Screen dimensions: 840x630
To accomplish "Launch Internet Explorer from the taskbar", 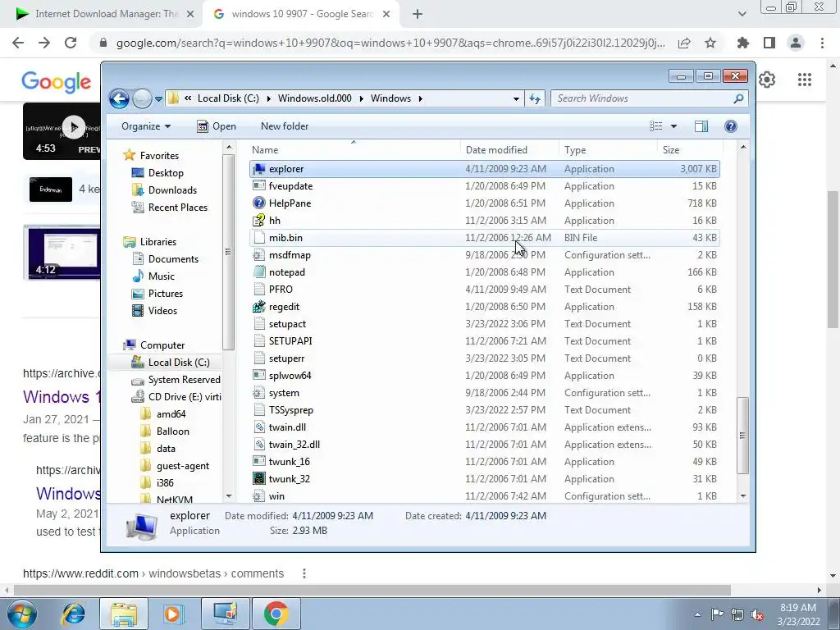I will pos(73,614).
